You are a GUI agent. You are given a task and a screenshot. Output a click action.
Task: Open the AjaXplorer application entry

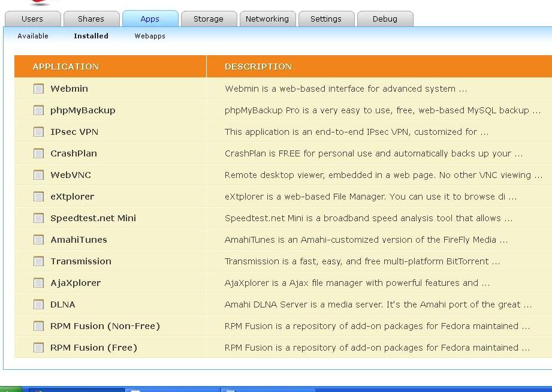point(76,283)
